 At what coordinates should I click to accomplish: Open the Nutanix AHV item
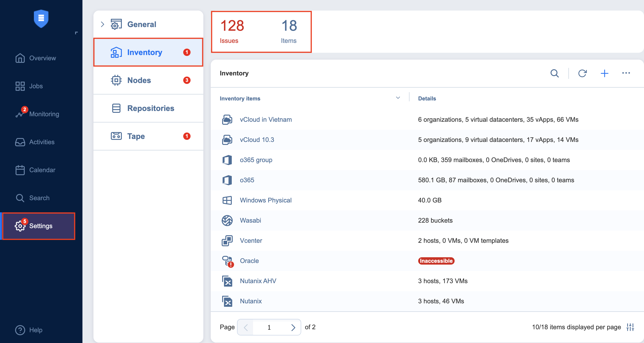tap(258, 281)
